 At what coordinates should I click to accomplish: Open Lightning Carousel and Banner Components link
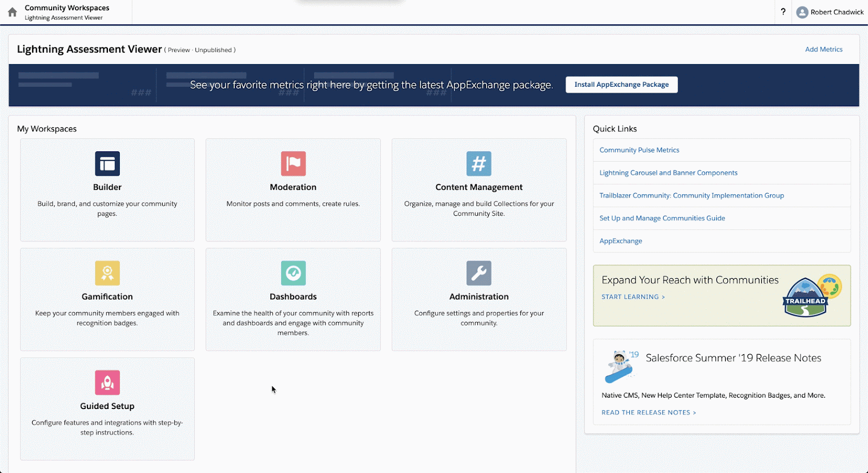tap(668, 173)
